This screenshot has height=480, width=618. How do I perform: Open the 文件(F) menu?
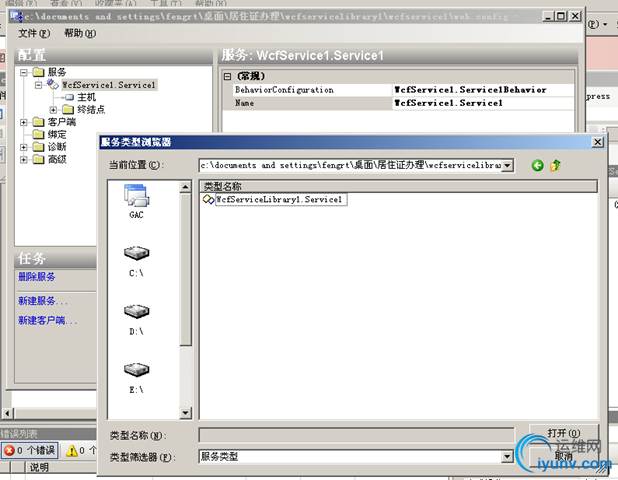pyautogui.click(x=34, y=33)
